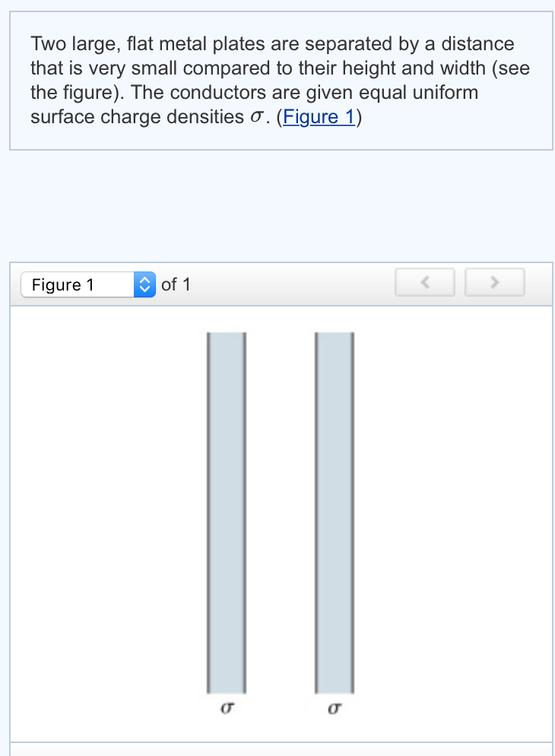Click the grayed-out back navigation chevron
Viewport: 555px width, 756px height.
(x=424, y=281)
